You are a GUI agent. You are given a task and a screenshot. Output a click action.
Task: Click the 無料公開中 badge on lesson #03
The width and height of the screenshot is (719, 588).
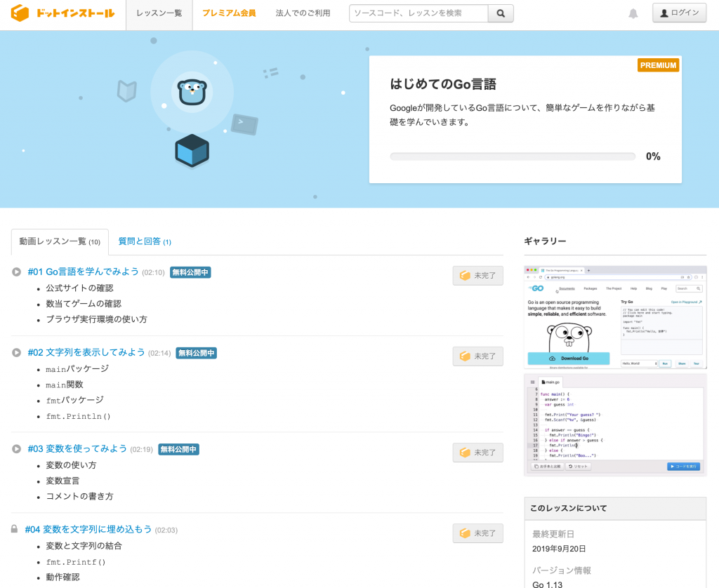178,449
